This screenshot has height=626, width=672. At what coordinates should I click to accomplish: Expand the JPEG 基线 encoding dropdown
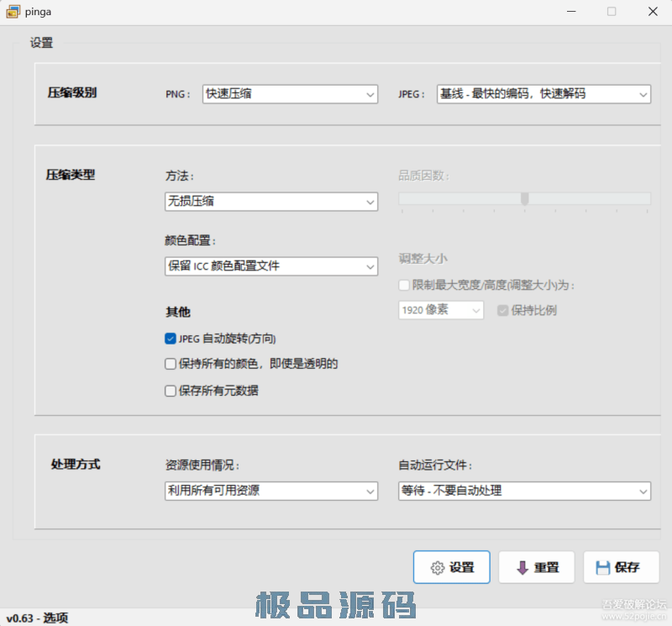click(544, 95)
